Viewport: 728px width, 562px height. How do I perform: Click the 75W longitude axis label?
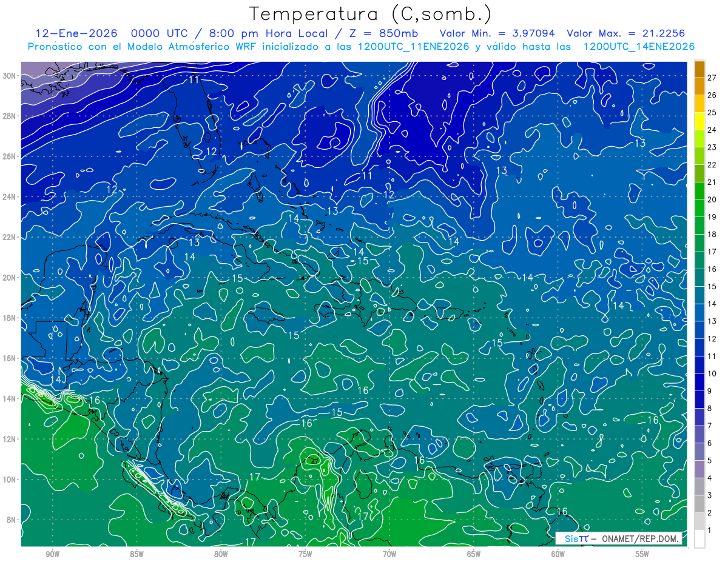point(305,554)
